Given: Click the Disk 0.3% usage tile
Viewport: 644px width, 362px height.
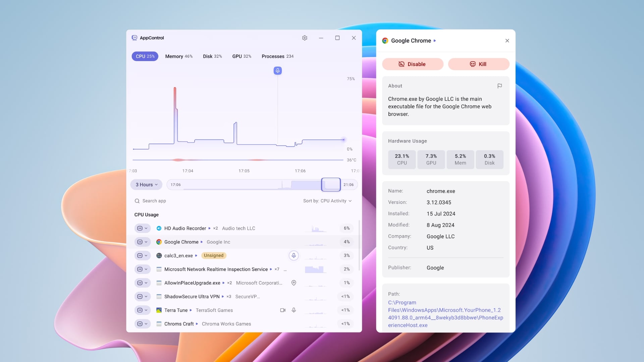Looking at the screenshot, I should pyautogui.click(x=489, y=160).
